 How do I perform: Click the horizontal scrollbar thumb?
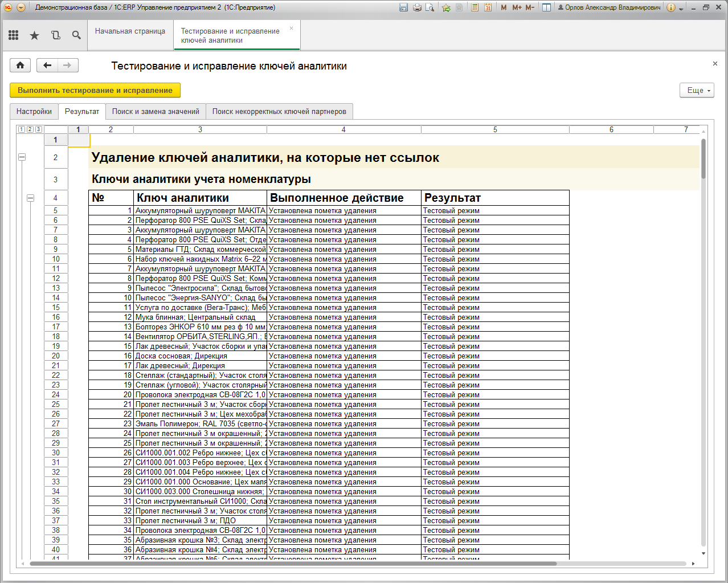tap(293, 564)
